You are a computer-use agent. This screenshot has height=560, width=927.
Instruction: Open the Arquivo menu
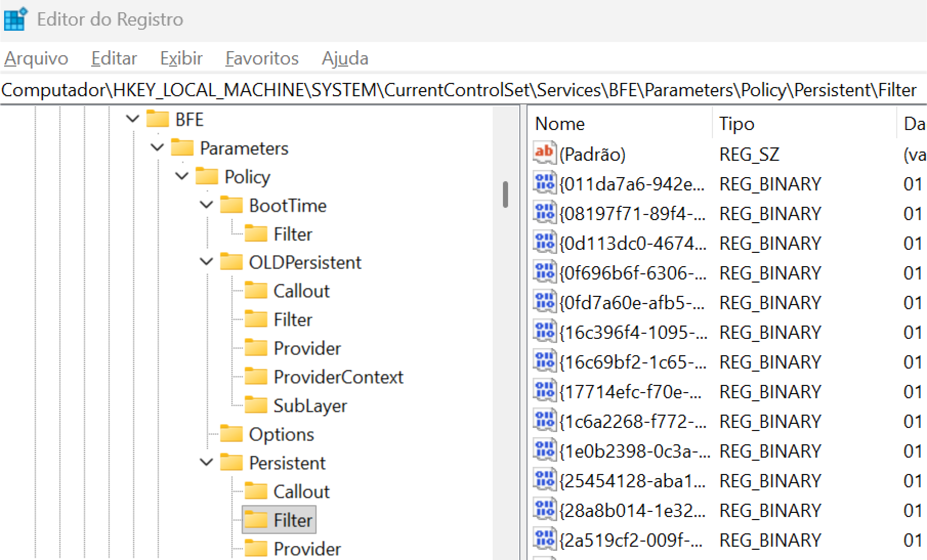click(36, 58)
